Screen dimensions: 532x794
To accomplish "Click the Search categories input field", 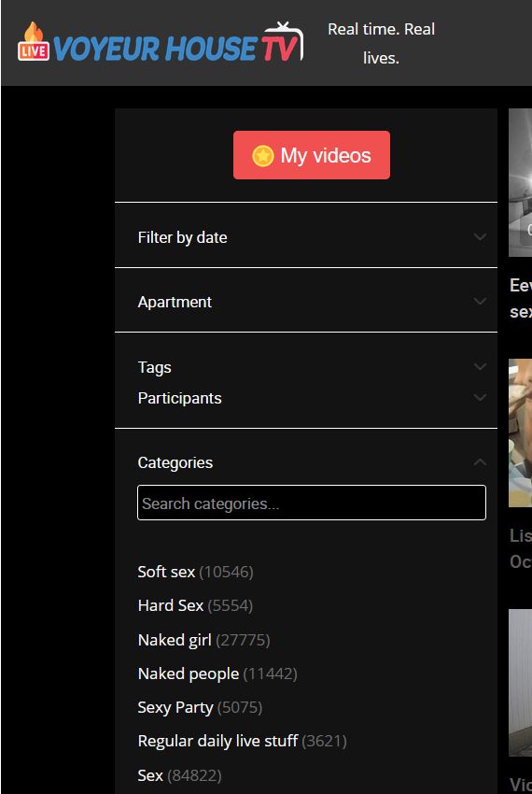I will click(312, 503).
